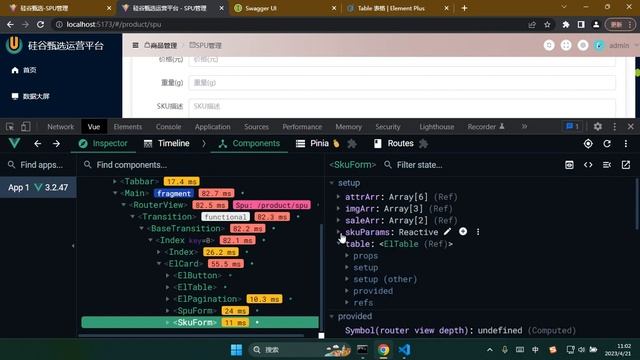
Task: Open the DevTools settings gear
Action: coord(598,127)
